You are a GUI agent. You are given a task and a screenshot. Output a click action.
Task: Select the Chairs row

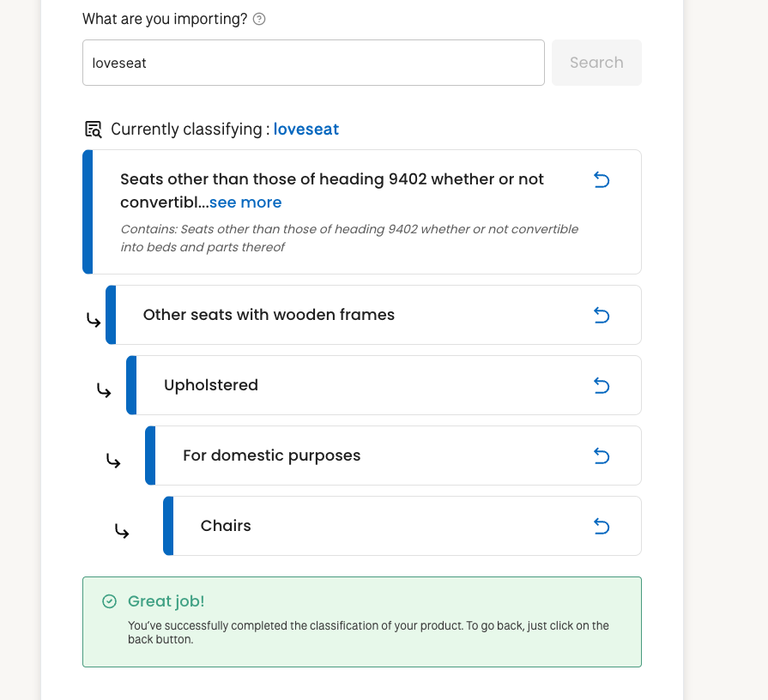pos(402,526)
